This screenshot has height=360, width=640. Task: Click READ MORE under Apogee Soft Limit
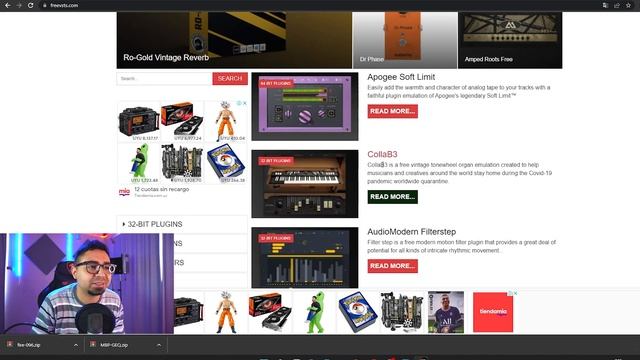(x=392, y=111)
